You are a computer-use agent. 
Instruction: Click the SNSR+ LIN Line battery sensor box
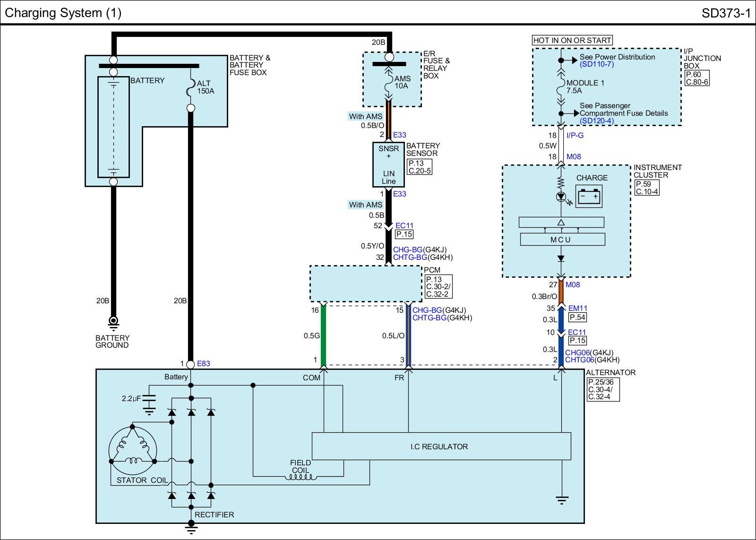click(x=388, y=164)
